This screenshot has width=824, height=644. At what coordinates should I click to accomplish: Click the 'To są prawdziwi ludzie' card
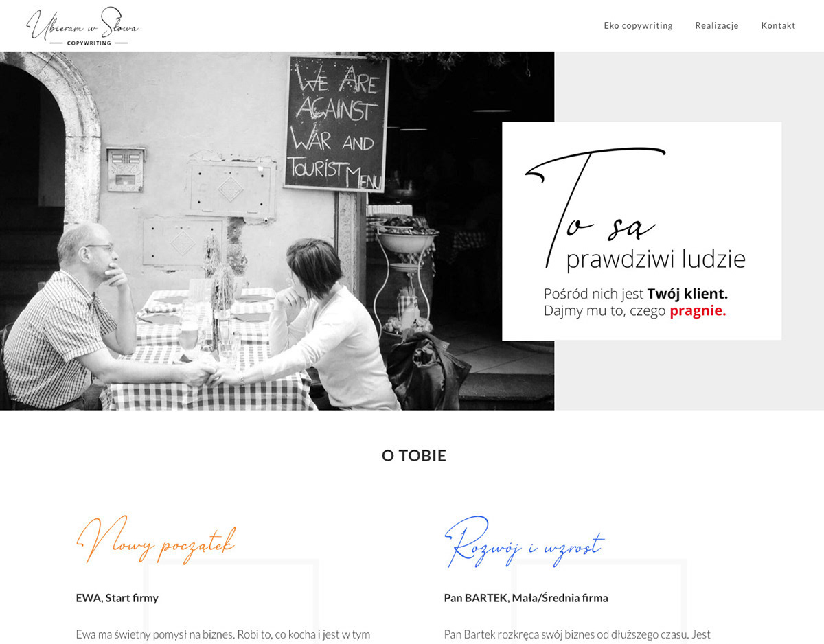click(641, 231)
